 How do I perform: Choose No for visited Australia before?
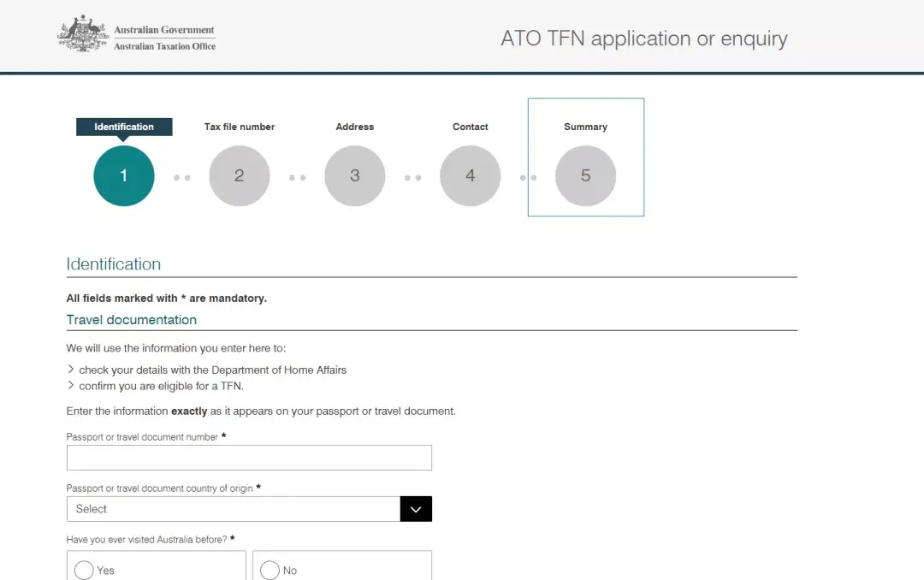[269, 570]
